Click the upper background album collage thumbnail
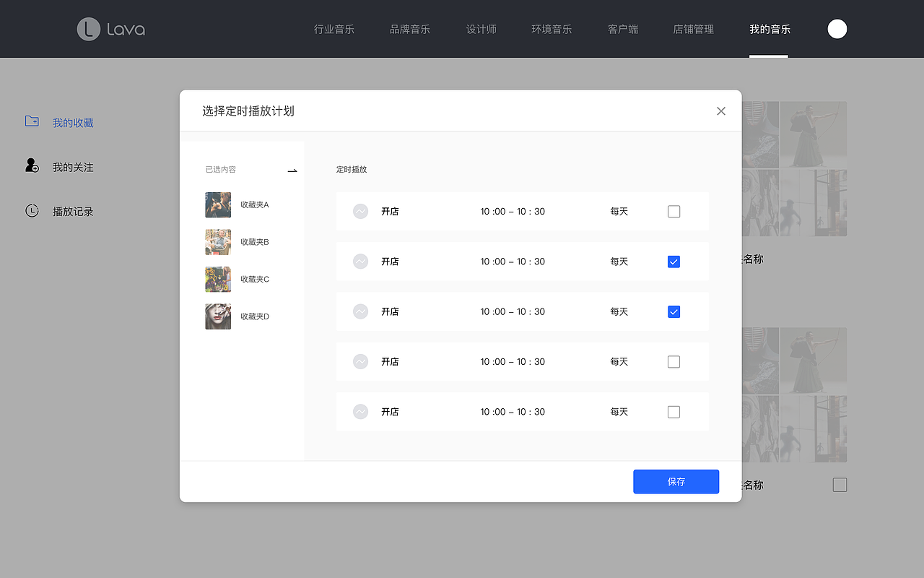 (794, 168)
